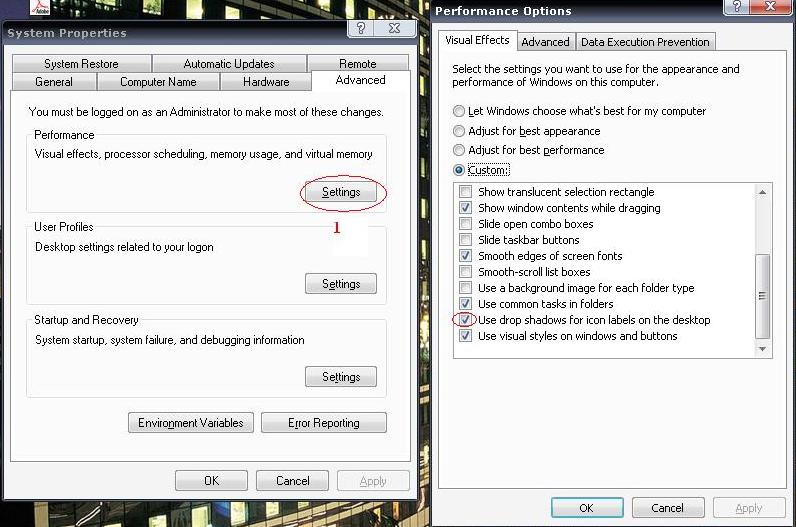Uncheck Use drop shadows for icon labels

pos(465,320)
